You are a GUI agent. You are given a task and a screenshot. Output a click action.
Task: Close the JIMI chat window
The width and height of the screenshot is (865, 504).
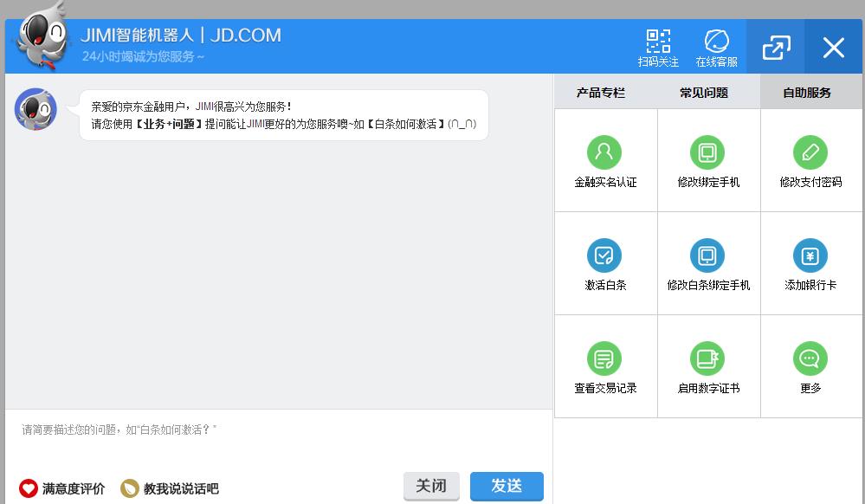(834, 48)
